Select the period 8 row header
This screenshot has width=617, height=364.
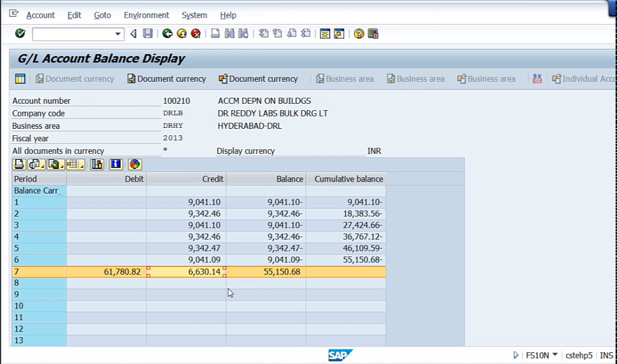click(39, 283)
